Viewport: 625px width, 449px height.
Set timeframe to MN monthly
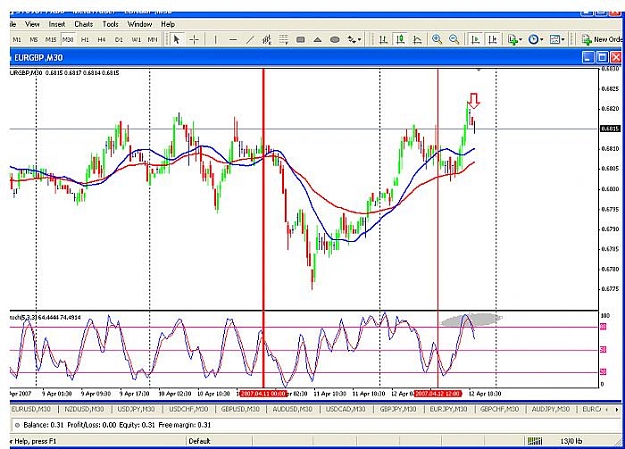click(x=152, y=39)
